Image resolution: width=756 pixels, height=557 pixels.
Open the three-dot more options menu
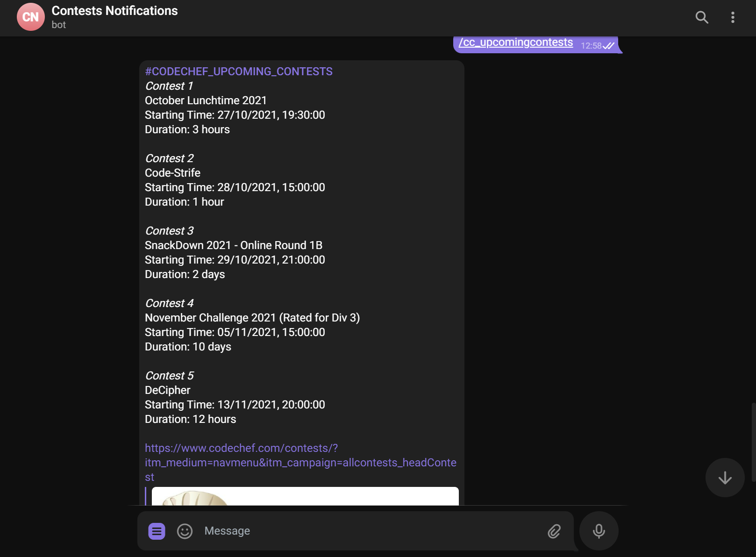coord(733,17)
